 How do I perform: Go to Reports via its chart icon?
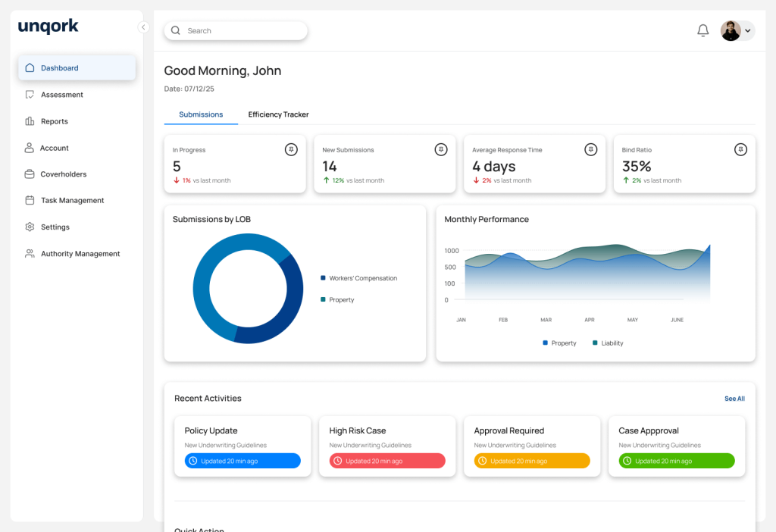pyautogui.click(x=30, y=121)
